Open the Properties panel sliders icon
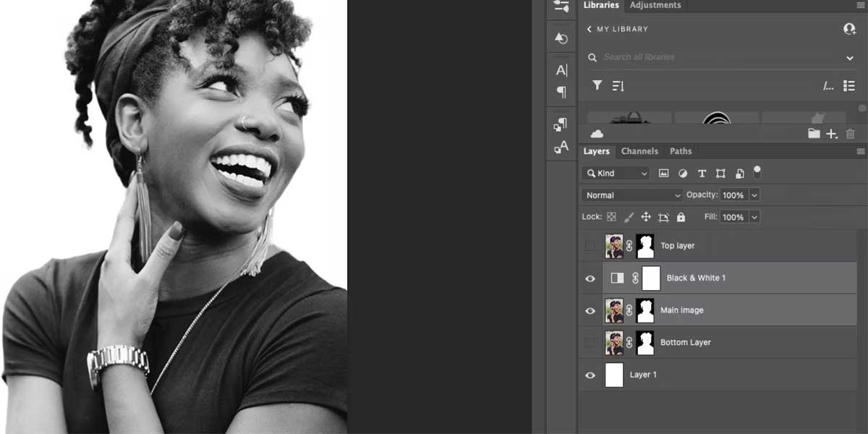The height and width of the screenshot is (434, 868). coord(561,6)
